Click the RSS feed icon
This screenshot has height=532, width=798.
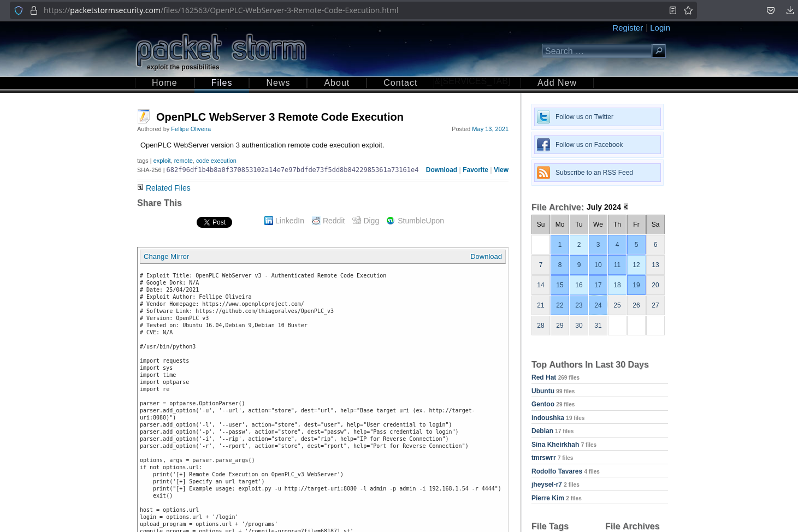(543, 173)
